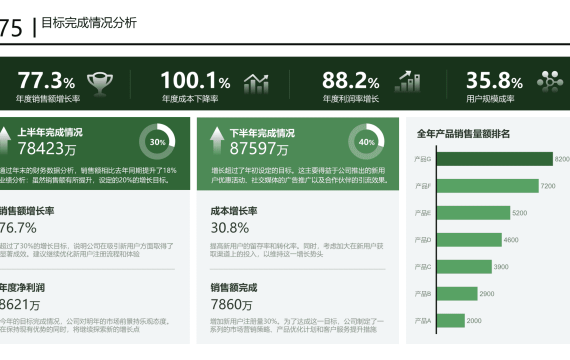Click the 产品A bar valued 2000

(x=451, y=320)
